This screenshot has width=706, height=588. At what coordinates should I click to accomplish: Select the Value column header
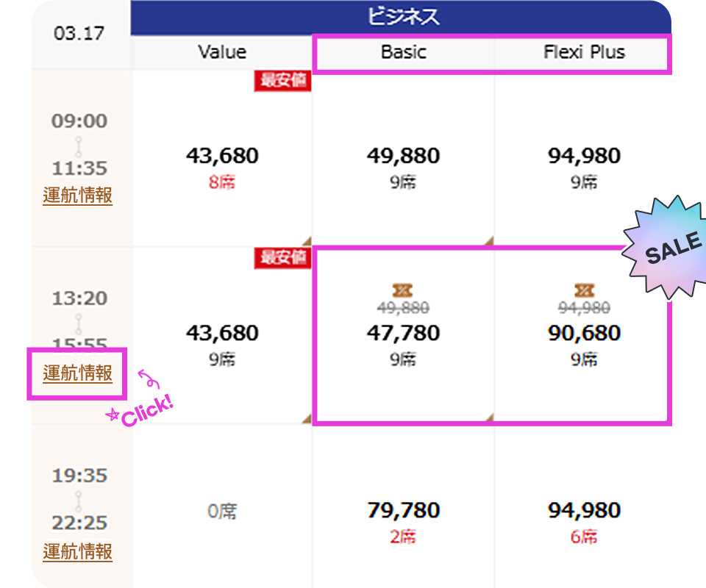tap(221, 52)
